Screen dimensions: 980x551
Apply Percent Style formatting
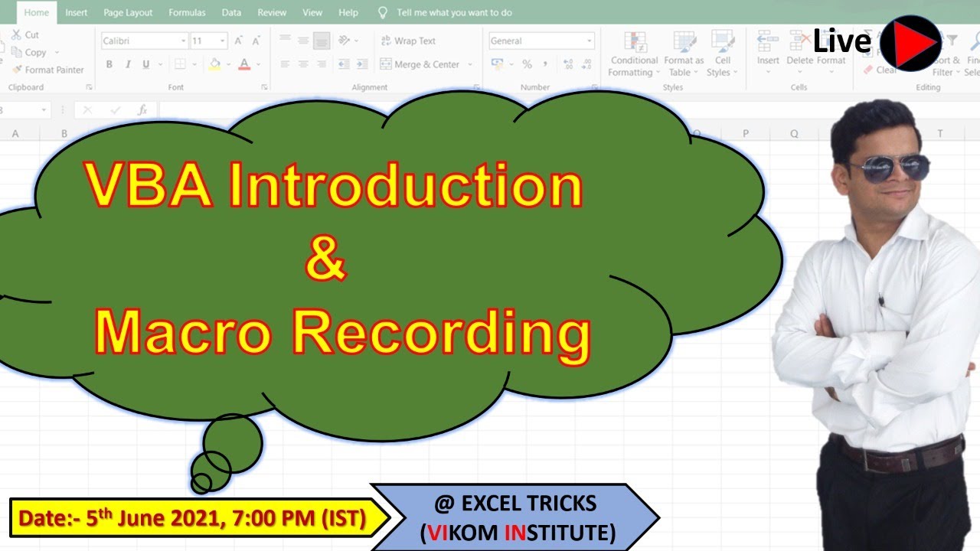[527, 64]
